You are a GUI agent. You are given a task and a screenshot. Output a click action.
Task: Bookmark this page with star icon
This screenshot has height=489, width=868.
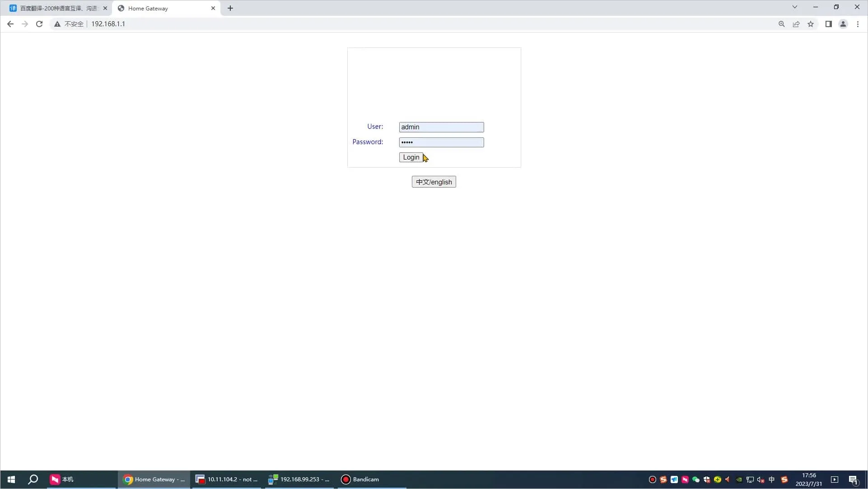coord(810,24)
